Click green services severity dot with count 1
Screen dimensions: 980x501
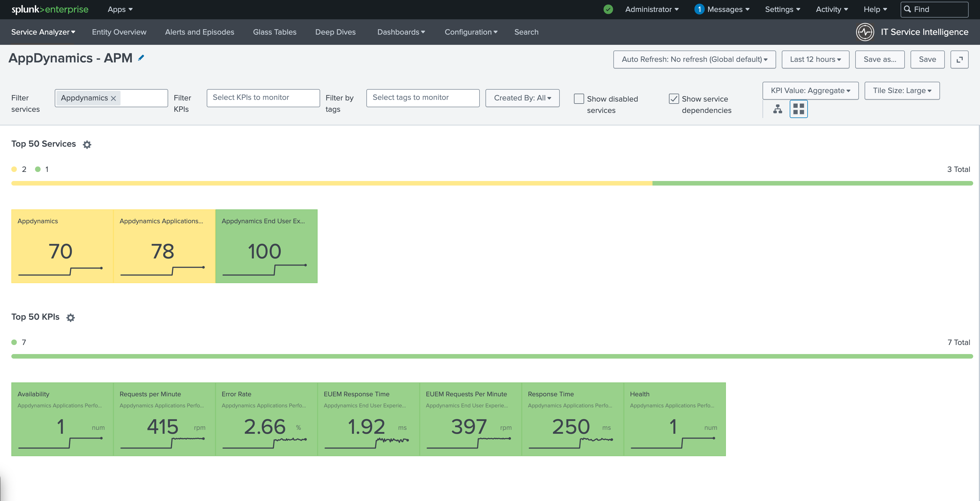tap(38, 169)
